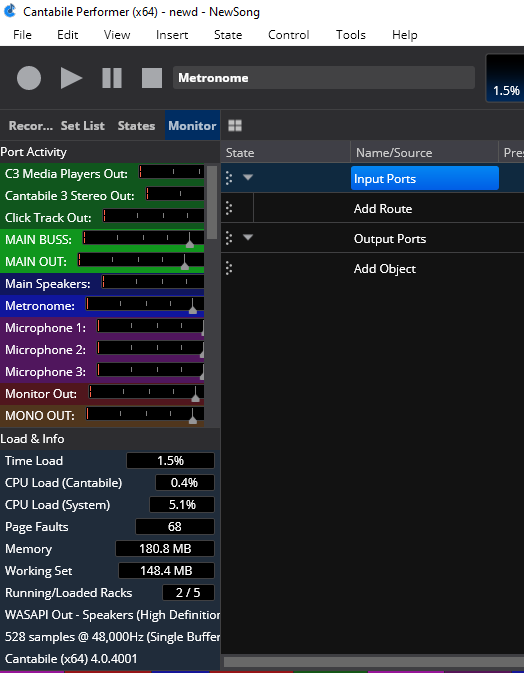Collapse the Output Ports section
The width and height of the screenshot is (524, 673).
pos(248,237)
